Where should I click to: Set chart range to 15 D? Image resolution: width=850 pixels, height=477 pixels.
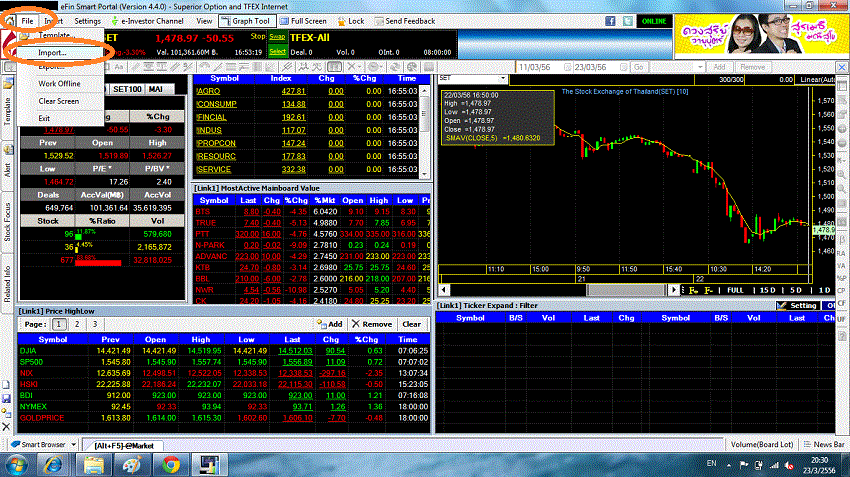767,291
